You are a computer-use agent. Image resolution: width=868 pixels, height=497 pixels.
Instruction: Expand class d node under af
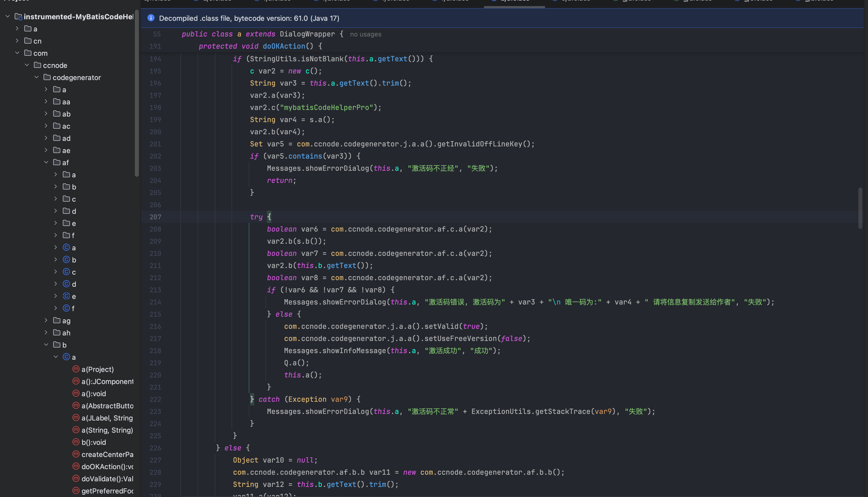tap(56, 284)
